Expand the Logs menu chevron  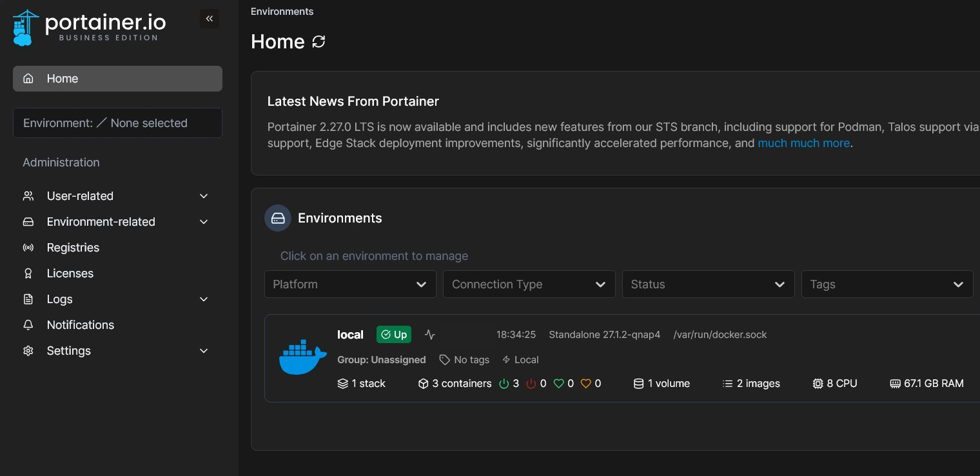pos(204,299)
